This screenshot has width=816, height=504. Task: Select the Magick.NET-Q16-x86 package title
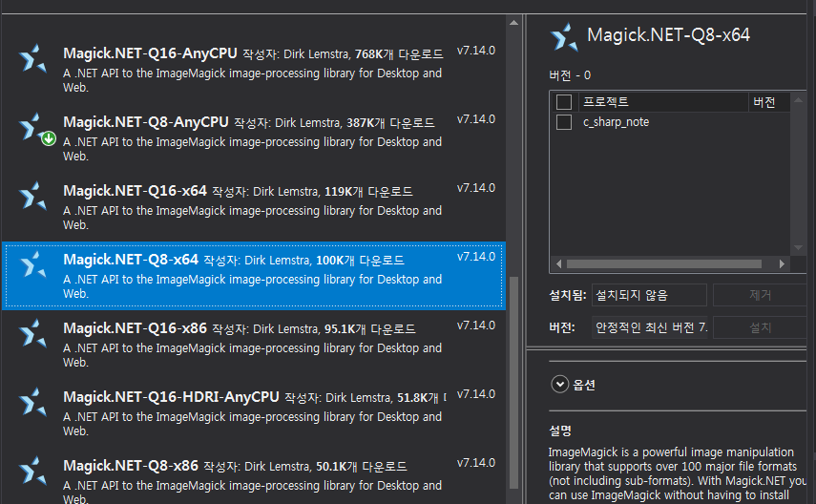[x=135, y=328]
